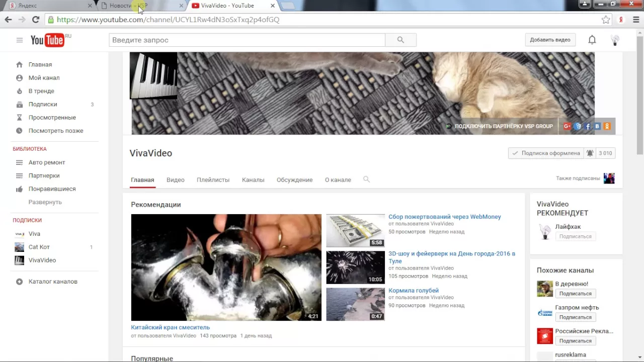Open Партнерки playlist in library
The image size is (644, 362).
click(x=44, y=175)
